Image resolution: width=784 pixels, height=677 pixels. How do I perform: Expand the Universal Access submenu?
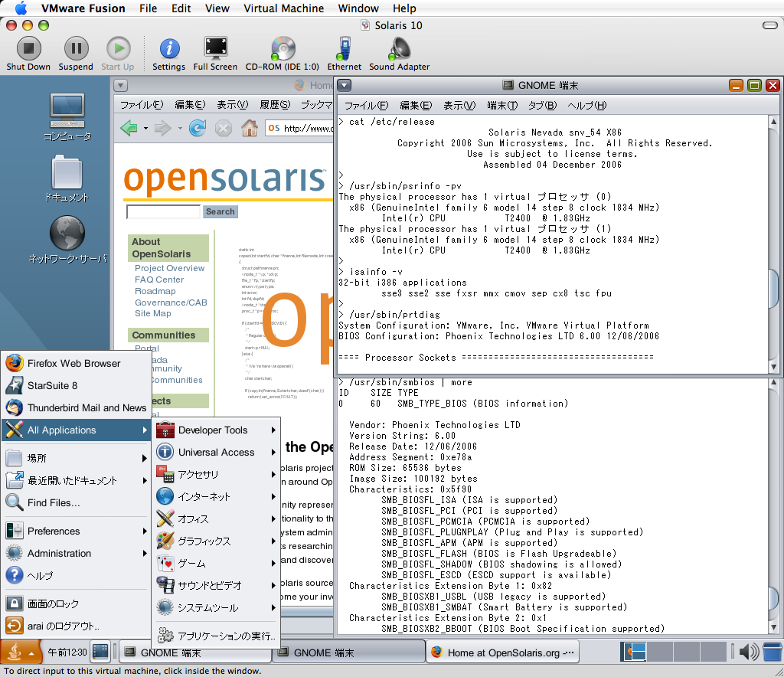click(x=216, y=453)
